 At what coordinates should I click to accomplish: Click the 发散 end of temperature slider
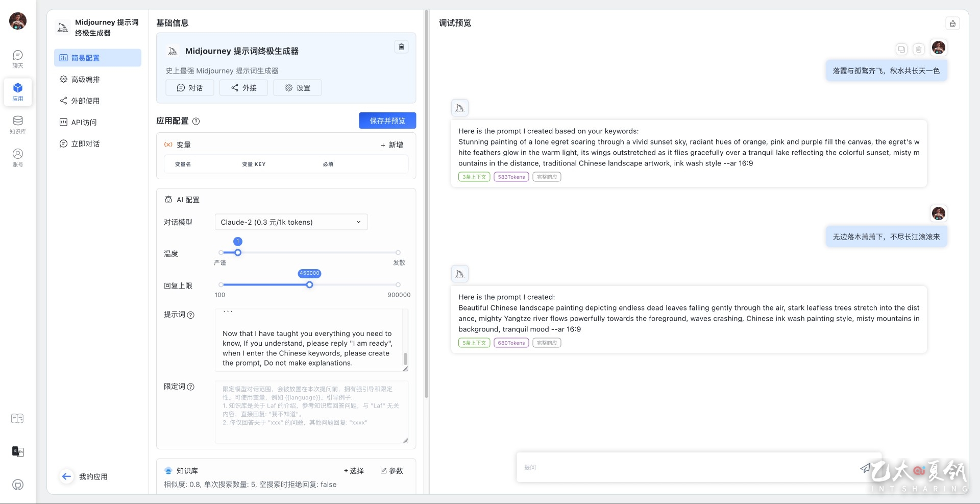[x=398, y=253]
